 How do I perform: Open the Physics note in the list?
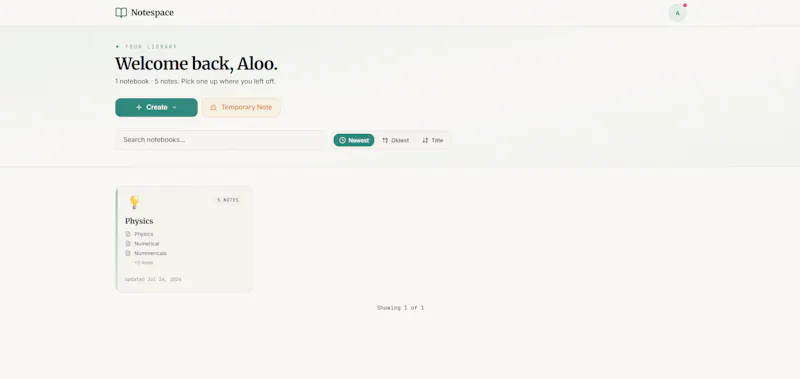(x=143, y=234)
